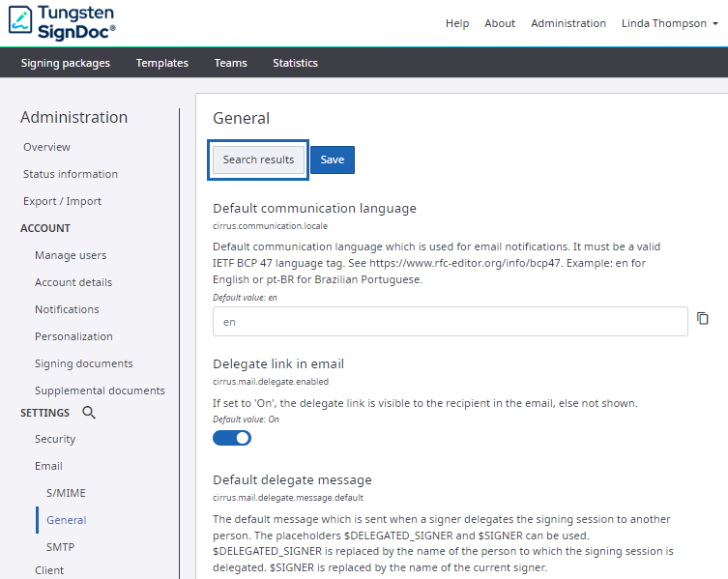Turn off Delegate link in email toggle
This screenshot has height=579, width=728.
(232, 438)
